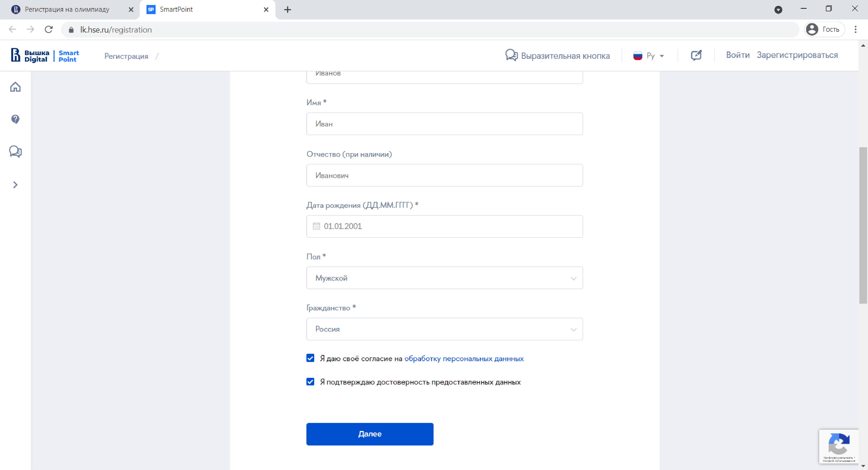Open the Chrome three-dot menu
The height and width of the screenshot is (470, 868).
855,30
